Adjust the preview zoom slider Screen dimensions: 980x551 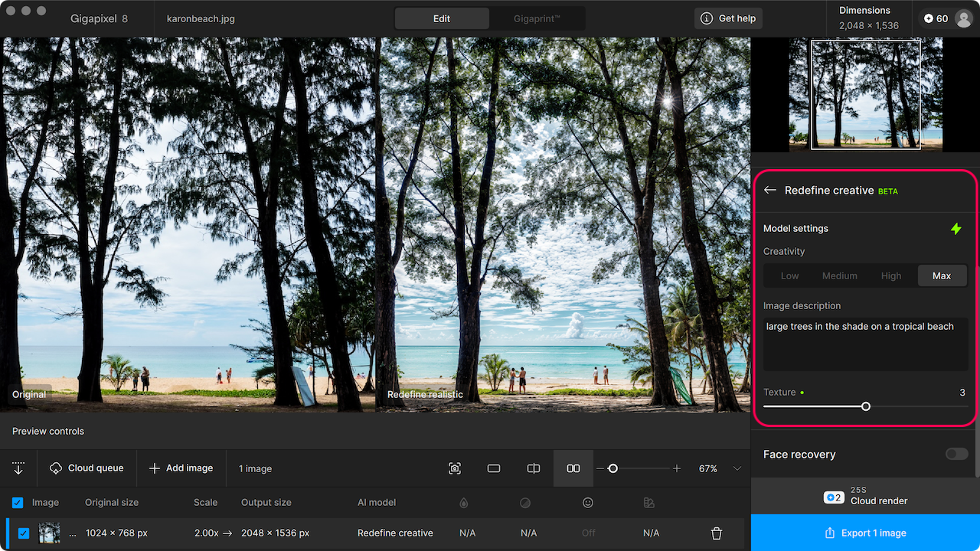pos(612,468)
